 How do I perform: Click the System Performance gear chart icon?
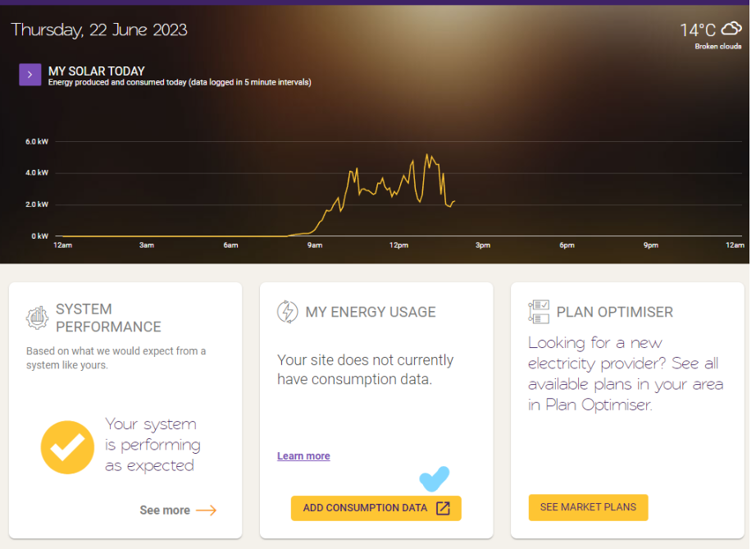tap(38, 318)
